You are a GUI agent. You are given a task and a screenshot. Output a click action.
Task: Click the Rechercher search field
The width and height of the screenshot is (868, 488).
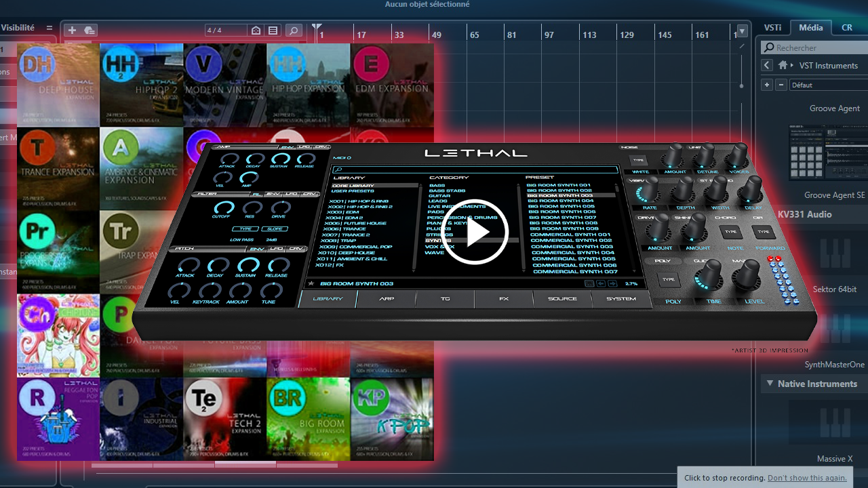pos(814,47)
